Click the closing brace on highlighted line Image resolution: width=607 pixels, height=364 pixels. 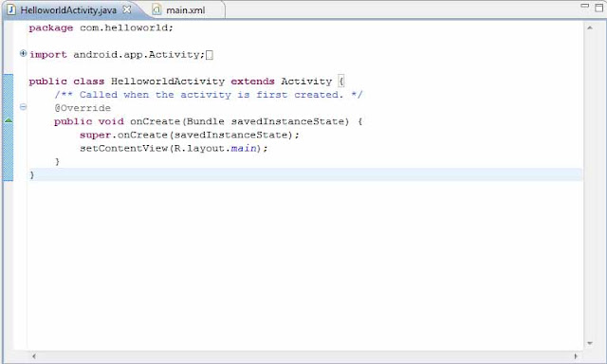click(x=32, y=175)
